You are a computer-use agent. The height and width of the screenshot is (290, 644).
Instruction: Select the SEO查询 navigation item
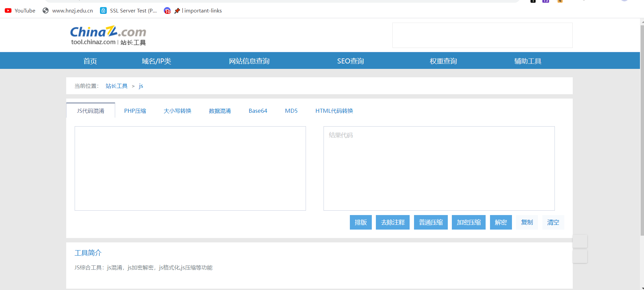[x=350, y=61]
